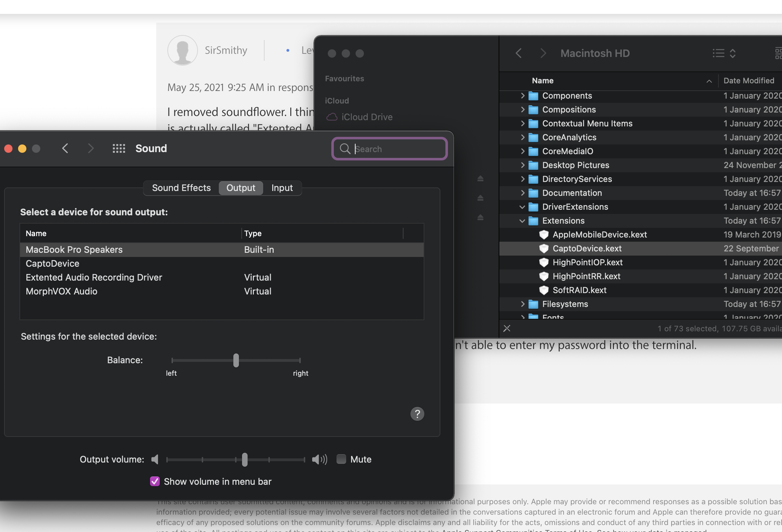Click the Balance slider handle
This screenshot has width=782, height=532.
236,360
